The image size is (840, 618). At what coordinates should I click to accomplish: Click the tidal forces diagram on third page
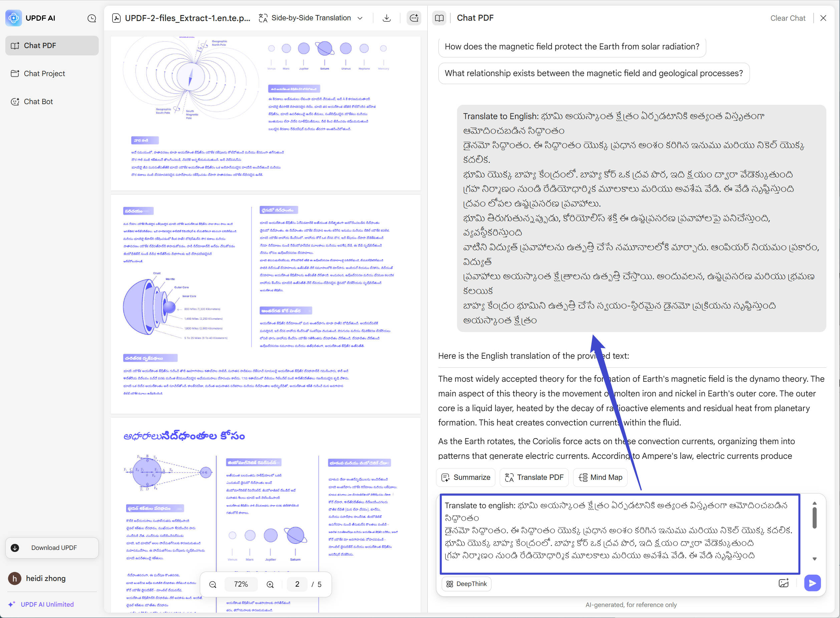(168, 472)
